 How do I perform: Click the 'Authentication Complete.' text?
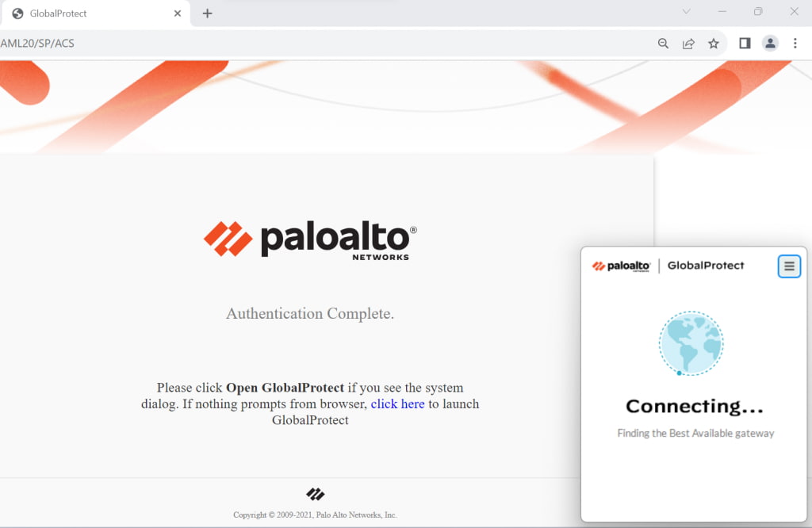click(x=310, y=314)
